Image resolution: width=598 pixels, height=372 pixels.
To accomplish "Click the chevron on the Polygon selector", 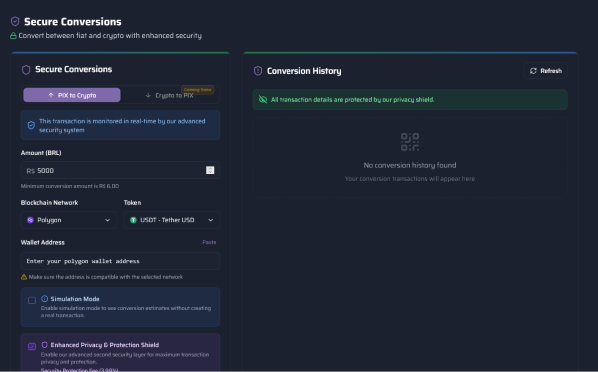I will click(x=108, y=220).
